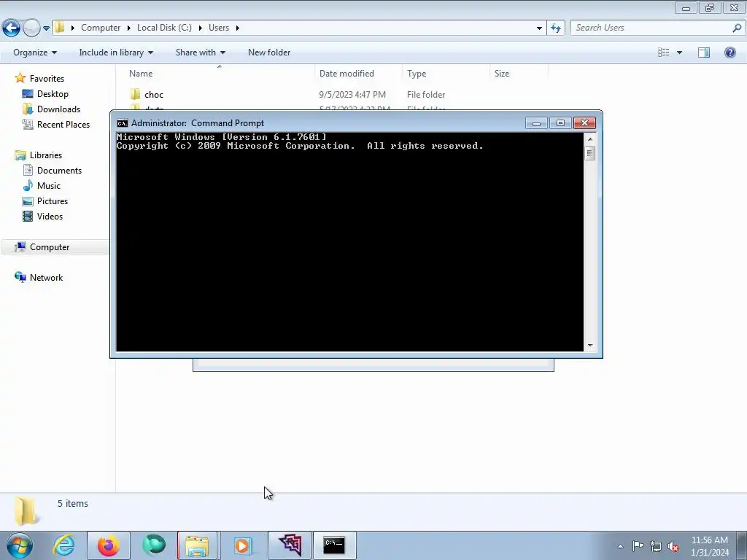Open the Include in library menu
The height and width of the screenshot is (560, 747).
tap(116, 52)
